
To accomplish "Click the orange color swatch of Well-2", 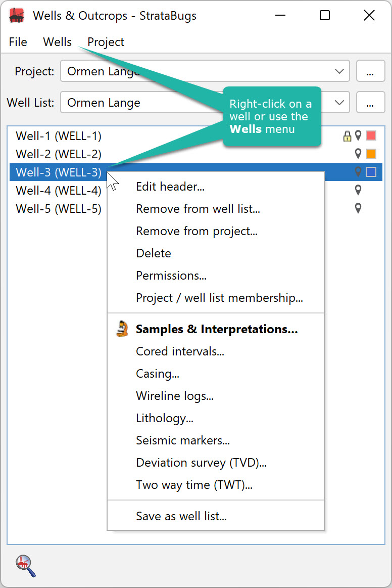I will 371,153.
